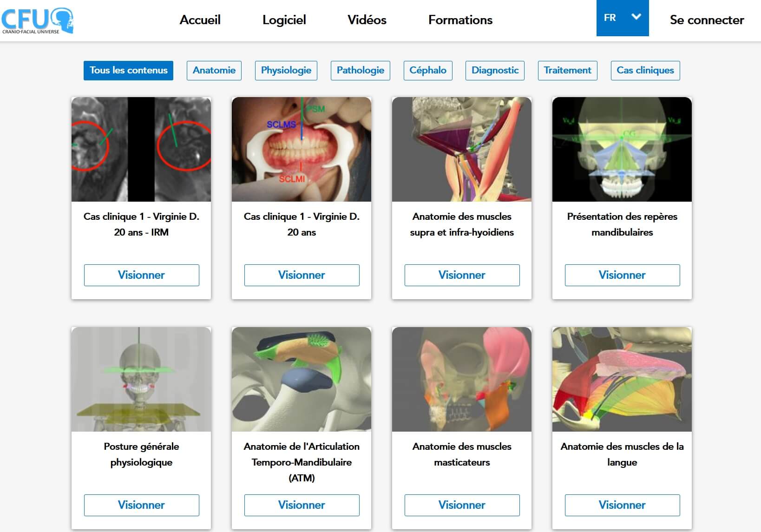Viewport: 761px width, 532px height.
Task: Open the supra and infra-hyoid muscles thumbnail
Action: tap(462, 149)
